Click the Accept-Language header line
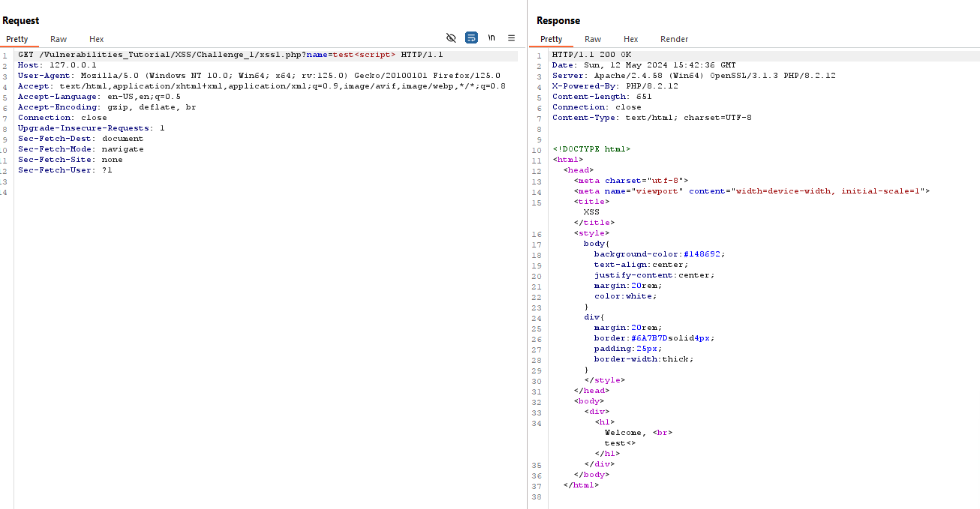The width and height of the screenshot is (980, 509). [x=99, y=97]
